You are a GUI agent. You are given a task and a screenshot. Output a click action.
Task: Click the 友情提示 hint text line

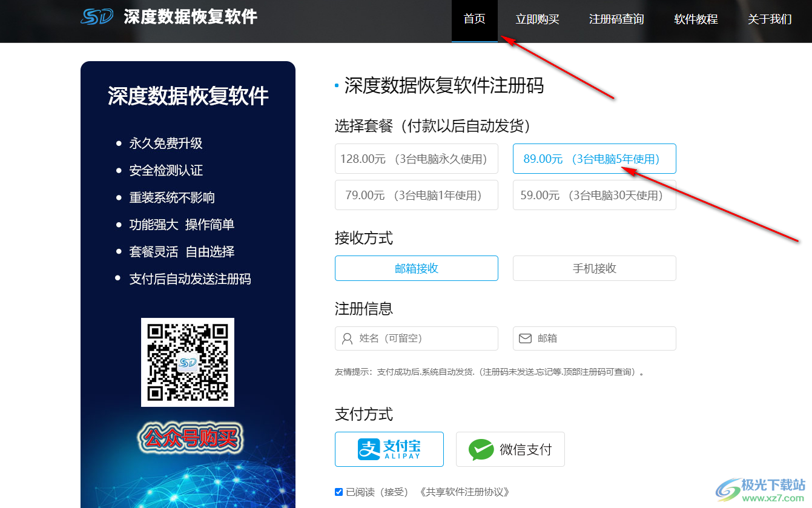[x=489, y=372]
